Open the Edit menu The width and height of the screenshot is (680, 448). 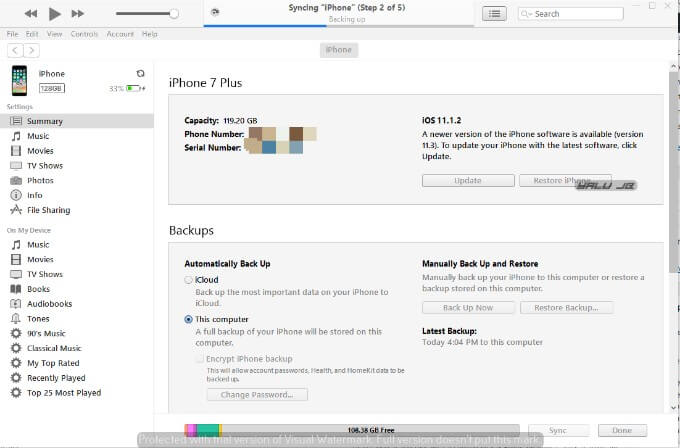tap(32, 34)
